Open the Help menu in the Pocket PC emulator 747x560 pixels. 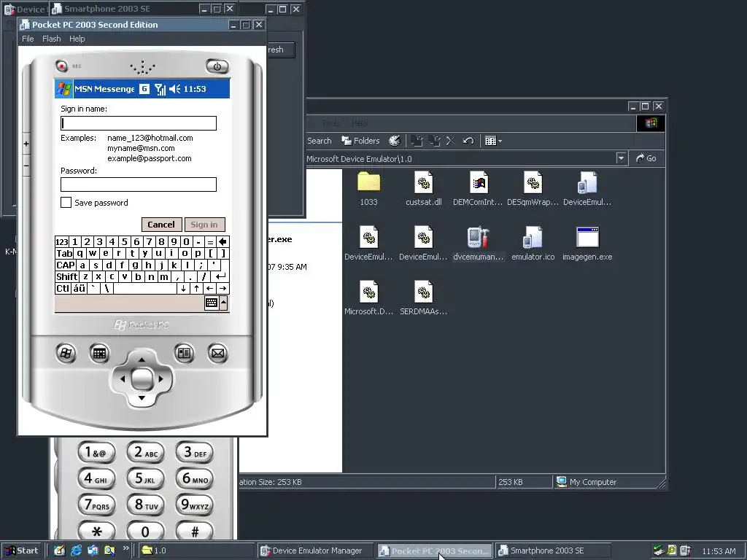click(x=77, y=39)
